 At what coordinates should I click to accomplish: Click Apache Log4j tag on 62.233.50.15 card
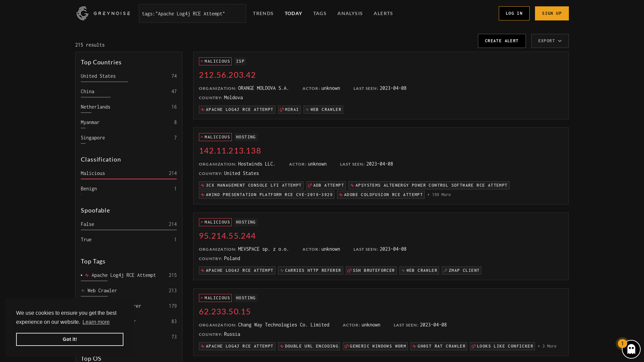237,346
